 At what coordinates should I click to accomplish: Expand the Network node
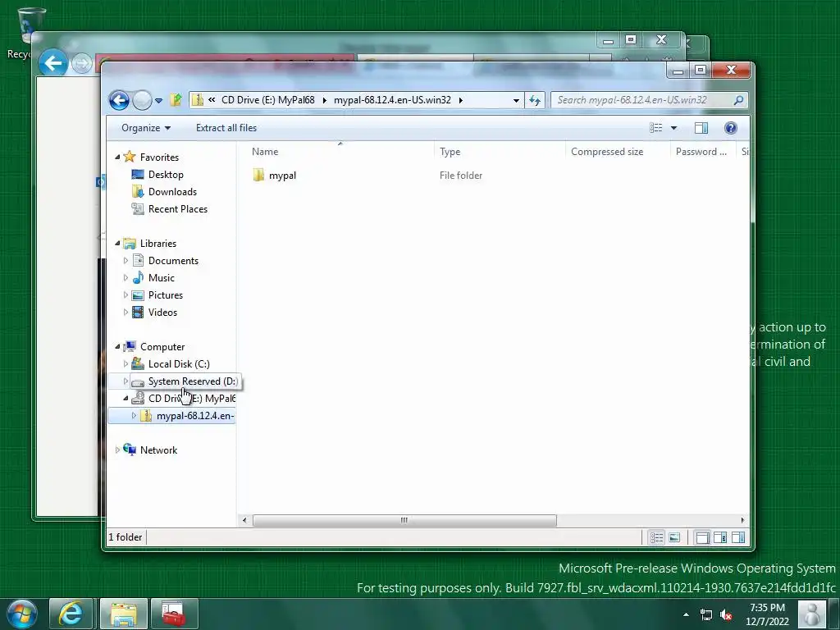[117, 450]
